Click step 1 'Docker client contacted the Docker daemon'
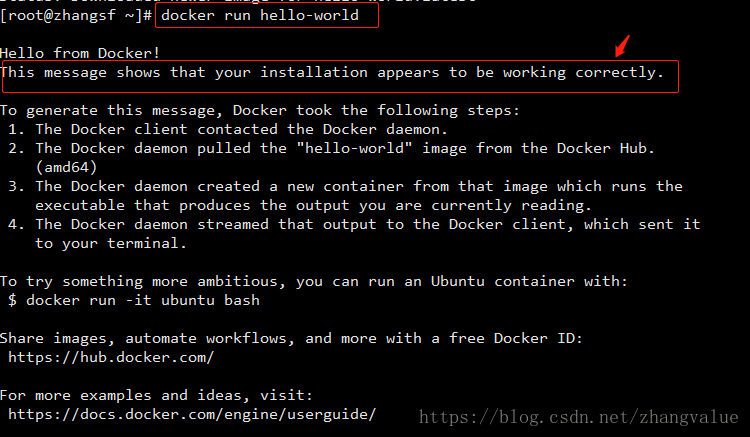 [x=228, y=130]
